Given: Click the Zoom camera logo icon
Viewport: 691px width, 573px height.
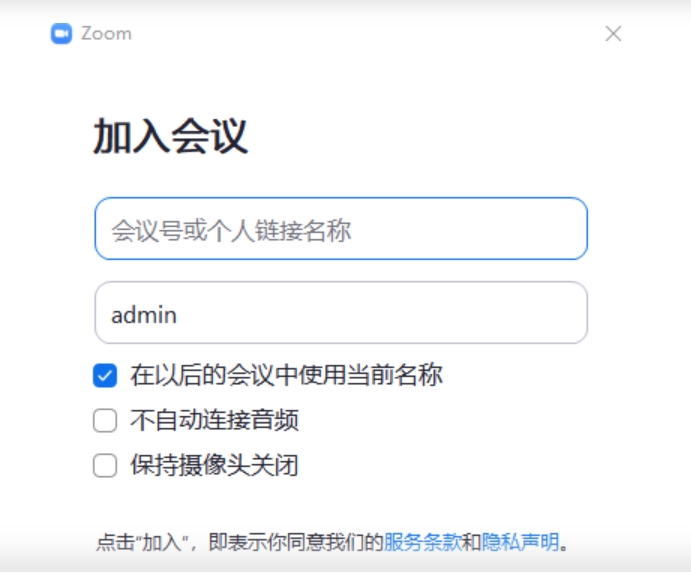Looking at the screenshot, I should (x=62, y=33).
